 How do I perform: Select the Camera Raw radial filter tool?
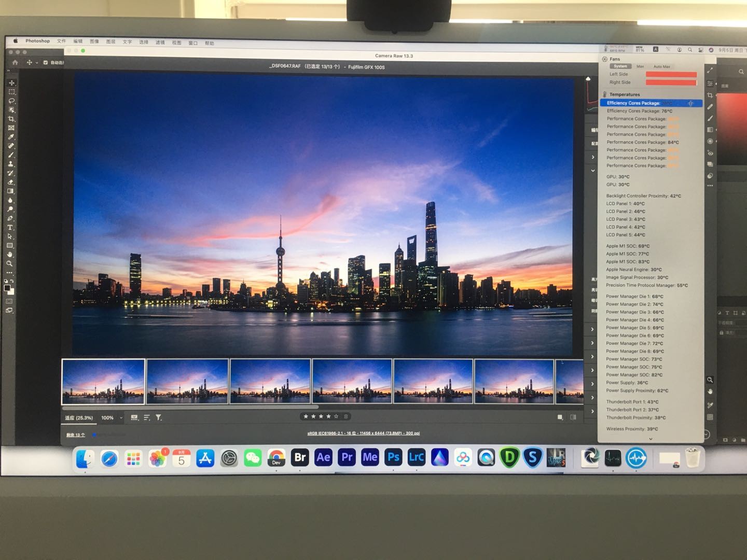(x=710, y=141)
